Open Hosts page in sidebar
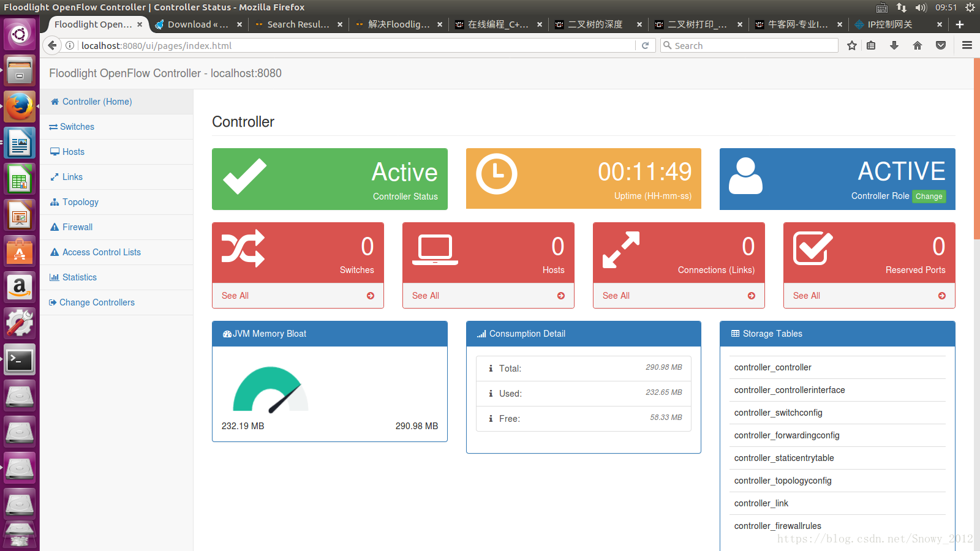 coord(116,152)
